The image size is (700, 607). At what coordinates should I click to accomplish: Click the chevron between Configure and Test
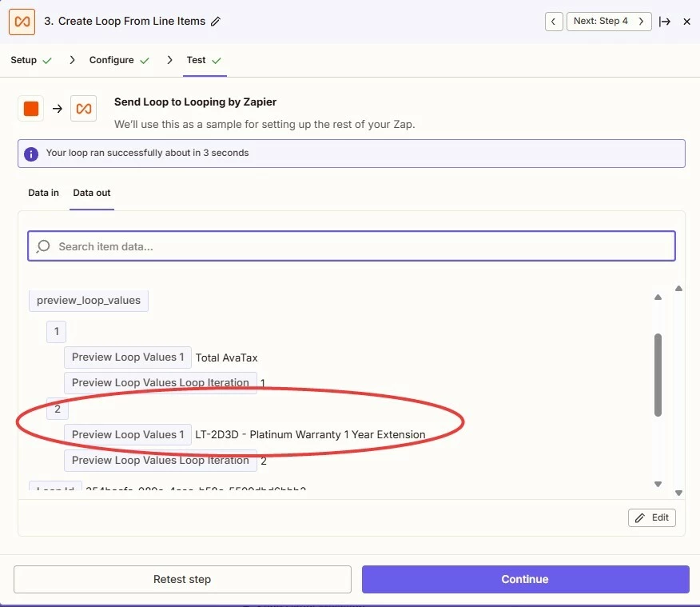pyautogui.click(x=169, y=60)
